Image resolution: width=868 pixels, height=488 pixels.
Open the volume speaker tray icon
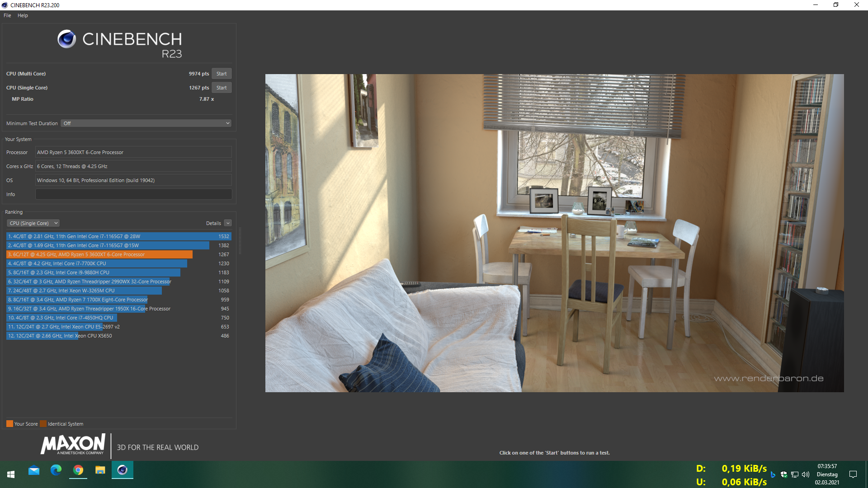806,474
